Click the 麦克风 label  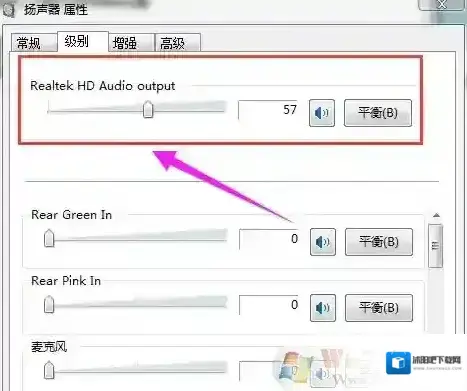coord(49,347)
